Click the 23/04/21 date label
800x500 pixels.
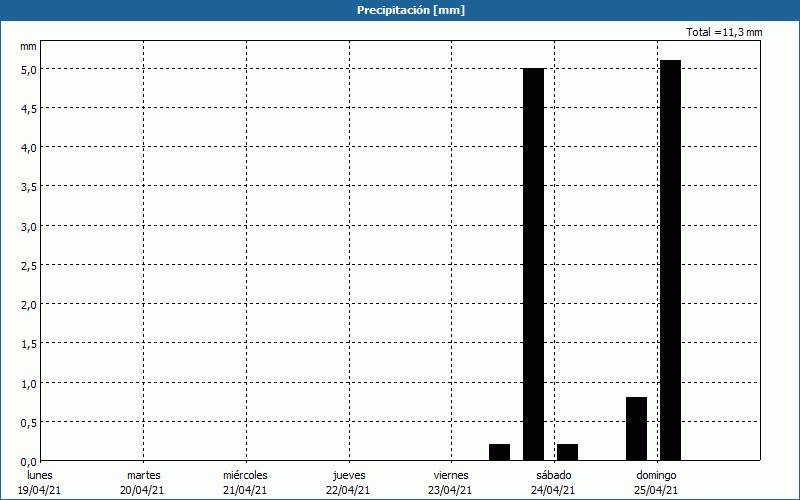point(451,490)
